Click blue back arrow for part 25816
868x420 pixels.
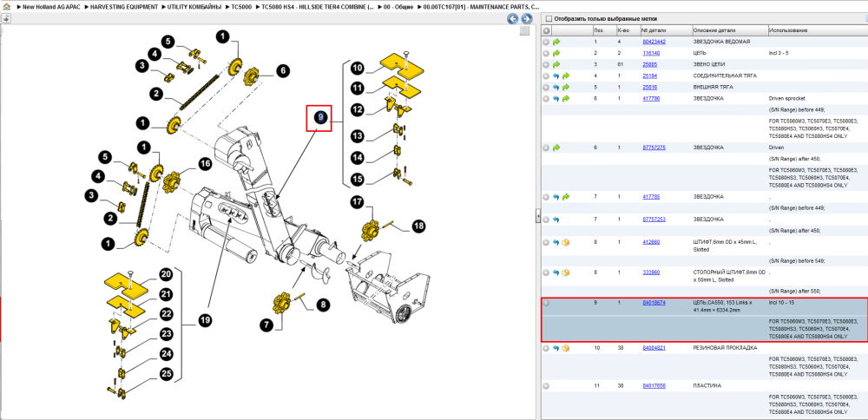tap(556, 88)
